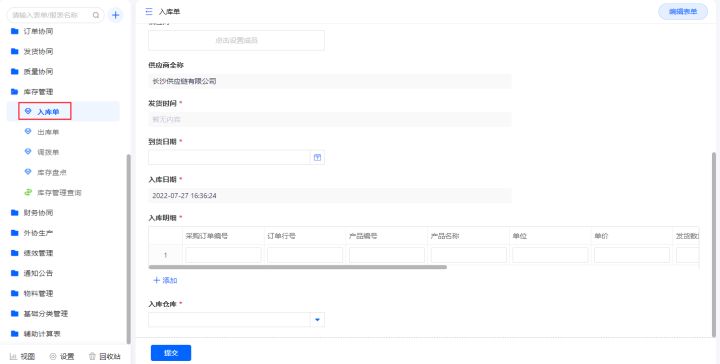
Task: Click the sidebar's vertical scrollbar
Action: coord(129,249)
